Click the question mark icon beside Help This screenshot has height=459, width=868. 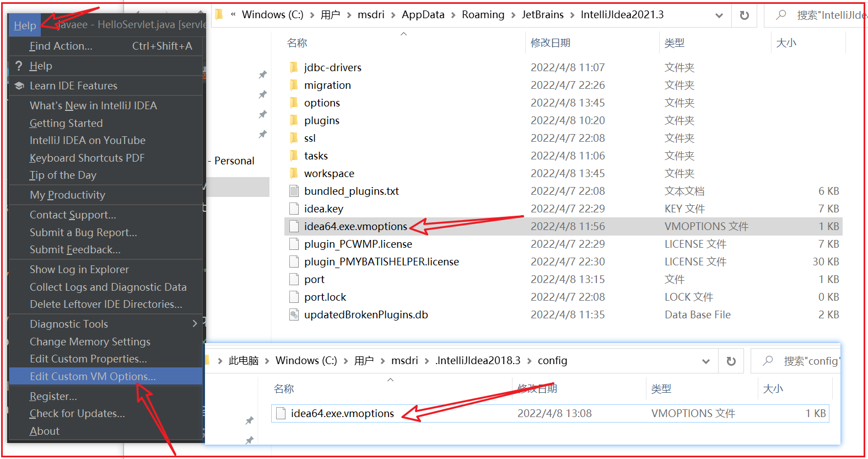pos(19,66)
